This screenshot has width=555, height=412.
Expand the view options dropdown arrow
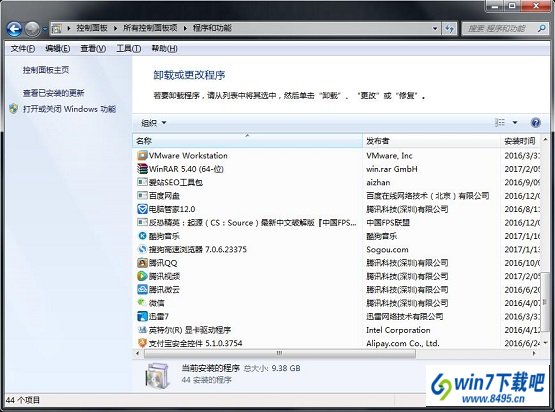pos(515,122)
